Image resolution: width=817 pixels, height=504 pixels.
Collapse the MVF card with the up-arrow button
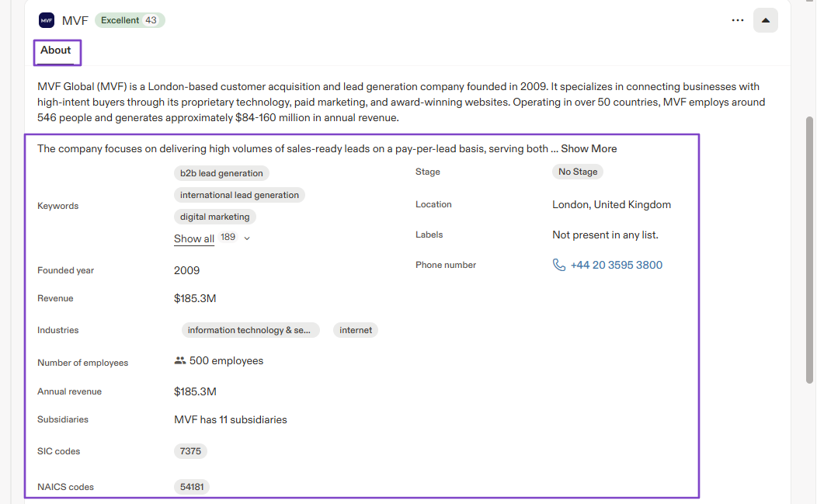coord(766,20)
